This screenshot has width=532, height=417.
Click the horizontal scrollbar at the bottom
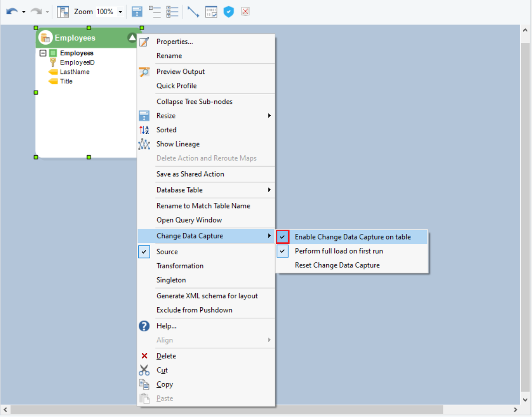(226, 410)
